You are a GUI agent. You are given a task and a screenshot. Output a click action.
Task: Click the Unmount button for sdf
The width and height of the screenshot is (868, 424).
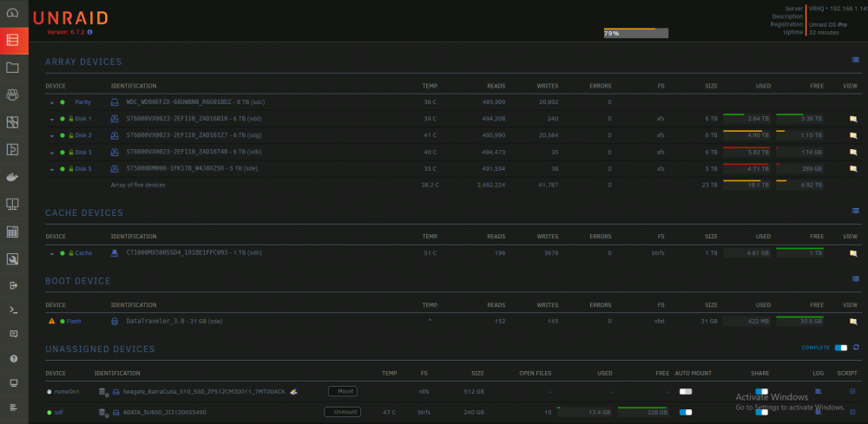[x=343, y=412]
